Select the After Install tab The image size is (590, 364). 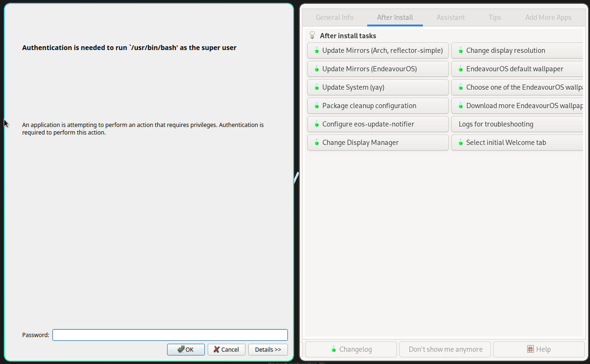395,17
